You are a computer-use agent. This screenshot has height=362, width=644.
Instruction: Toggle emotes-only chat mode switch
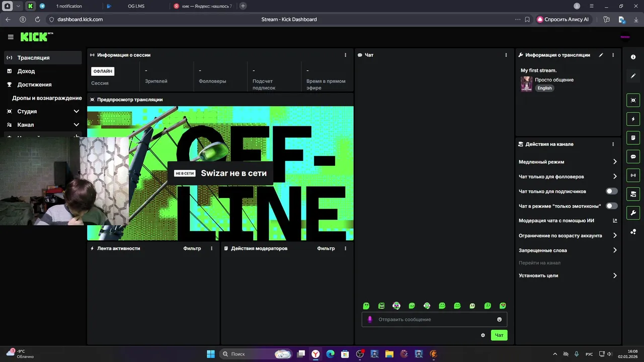612,206
